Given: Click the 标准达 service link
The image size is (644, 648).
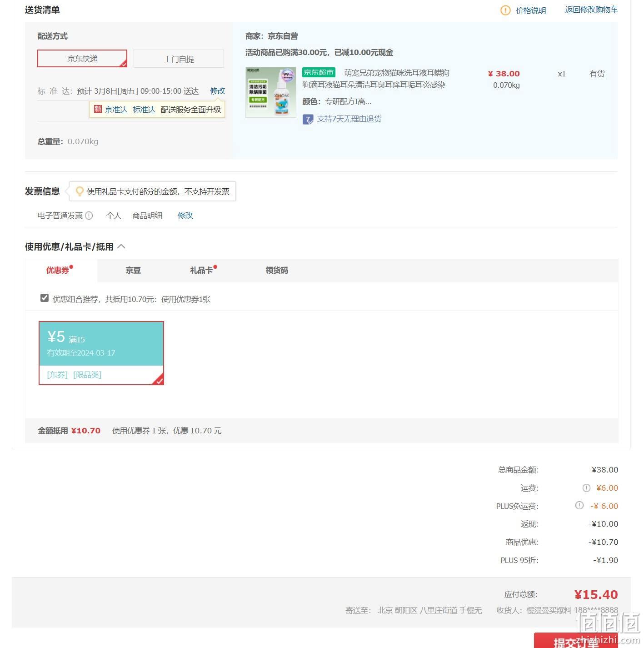Looking at the screenshot, I should pyautogui.click(x=144, y=110).
